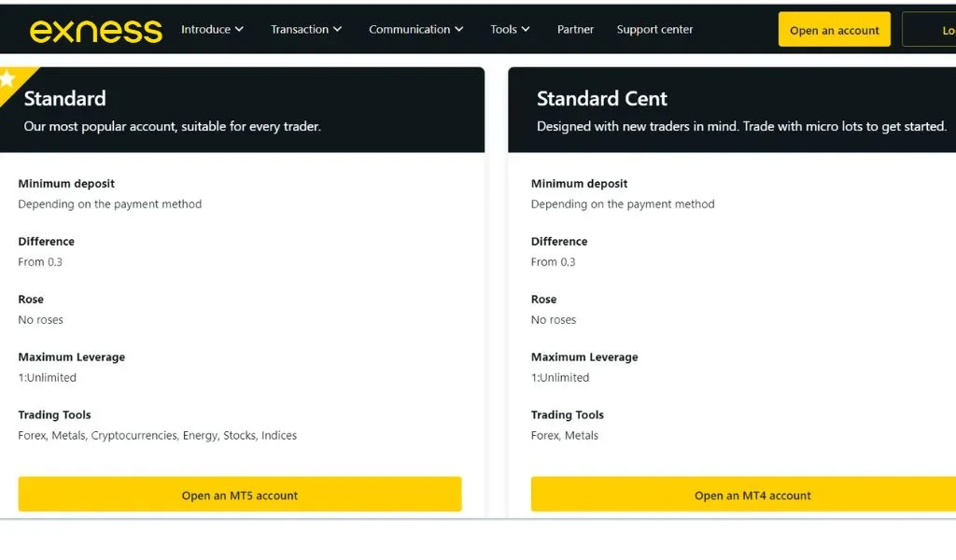Click Minimum deposit label in Standard card
This screenshot has height=560, width=956.
[66, 184]
